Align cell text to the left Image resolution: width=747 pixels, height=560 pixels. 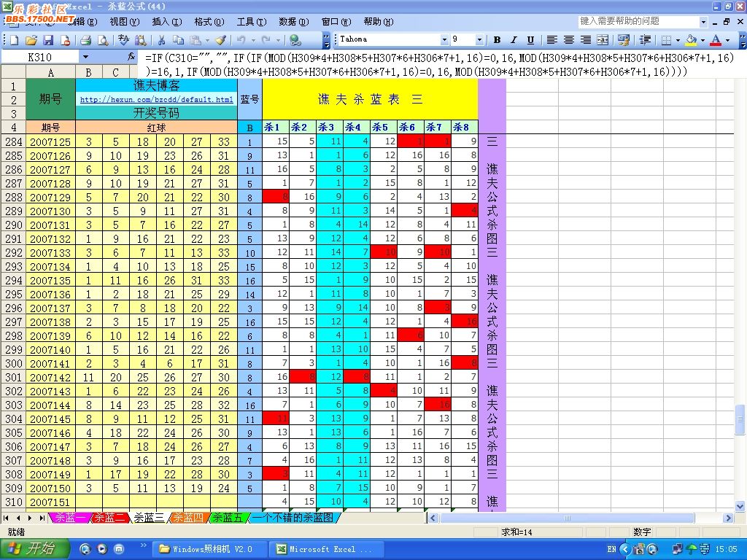(x=551, y=40)
